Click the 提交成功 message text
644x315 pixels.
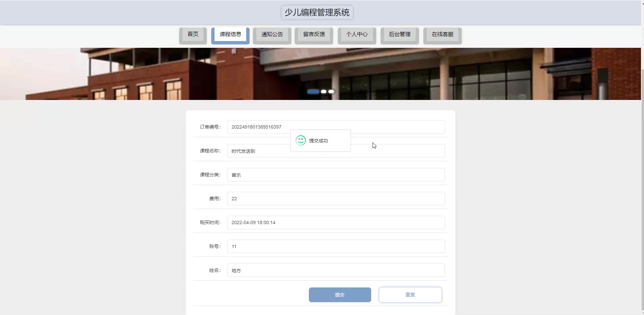point(318,141)
